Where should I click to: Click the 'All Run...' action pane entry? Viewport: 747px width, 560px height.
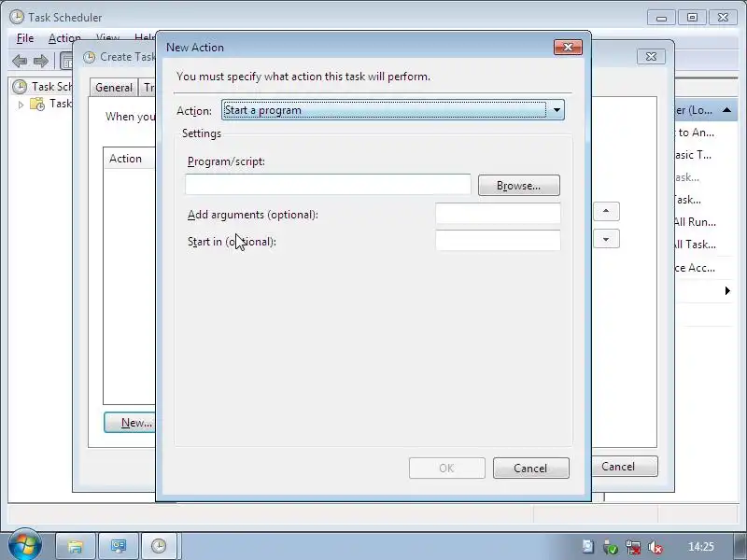click(x=695, y=222)
